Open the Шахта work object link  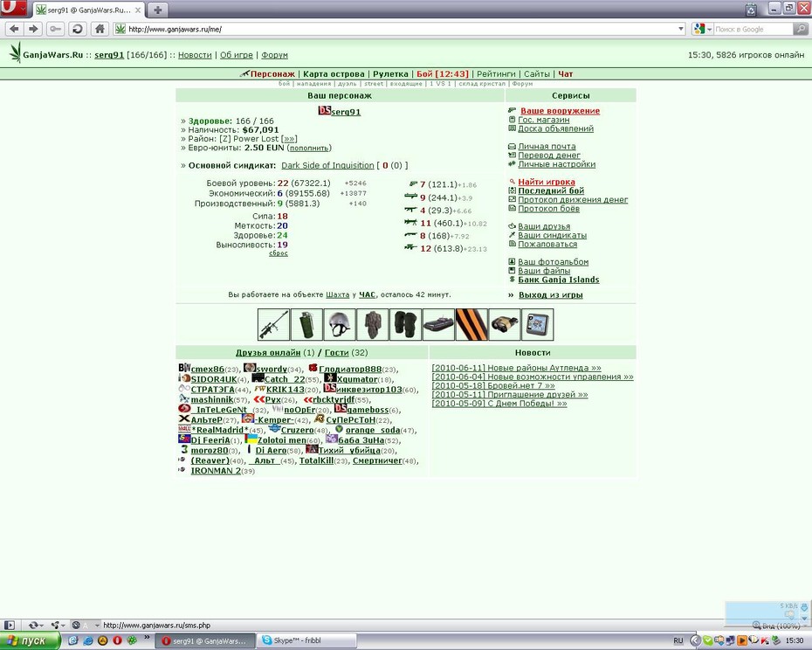[x=337, y=295]
